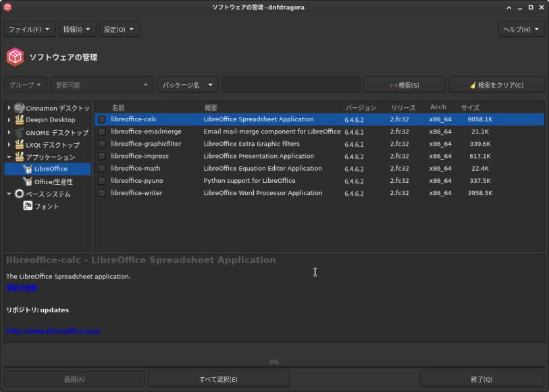This screenshot has height=392, width=549.
Task: Open the 更新可能 filter dropdown
Action: coord(102,85)
